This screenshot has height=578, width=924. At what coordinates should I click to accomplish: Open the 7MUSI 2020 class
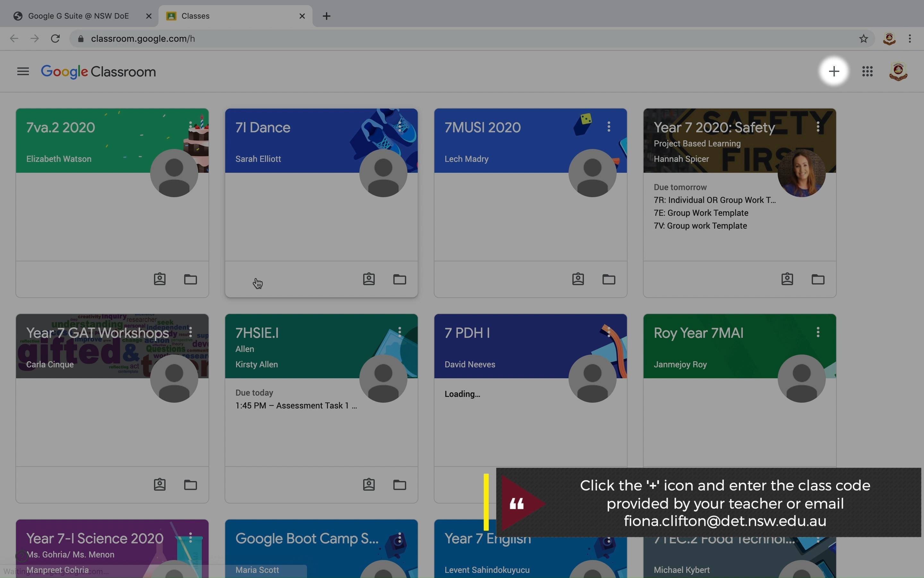point(483,127)
